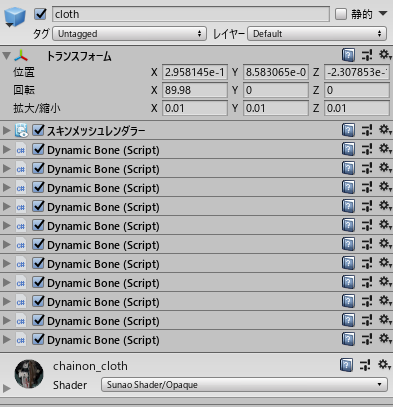This screenshot has height=407, width=393.
Task: Open help for the last Dynamic Bone
Action: (x=348, y=339)
